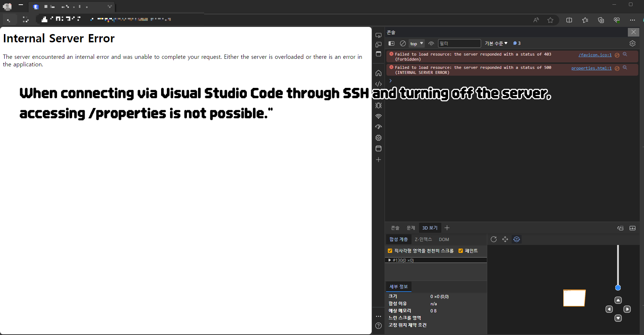Open the Sources debugger bug icon

click(378, 105)
